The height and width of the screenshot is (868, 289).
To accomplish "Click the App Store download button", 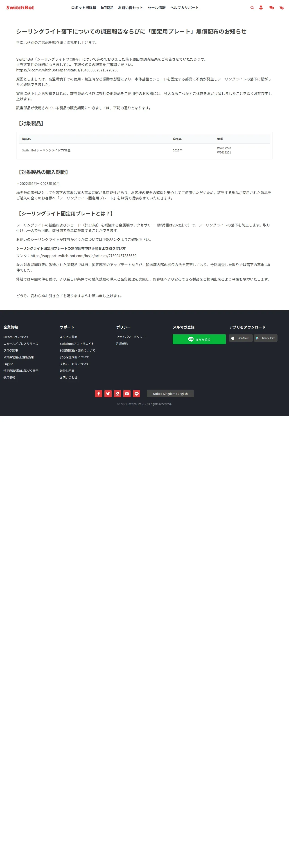I will [x=241, y=338].
